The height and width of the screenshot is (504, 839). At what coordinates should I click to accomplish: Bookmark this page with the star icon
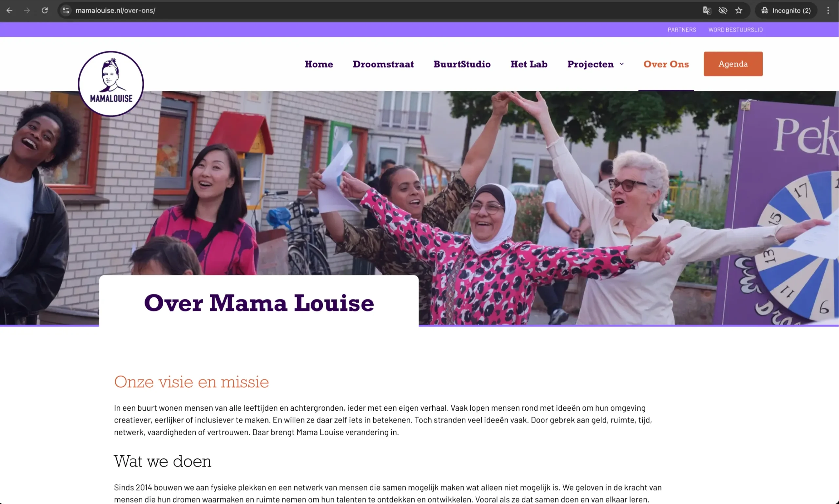pos(739,10)
